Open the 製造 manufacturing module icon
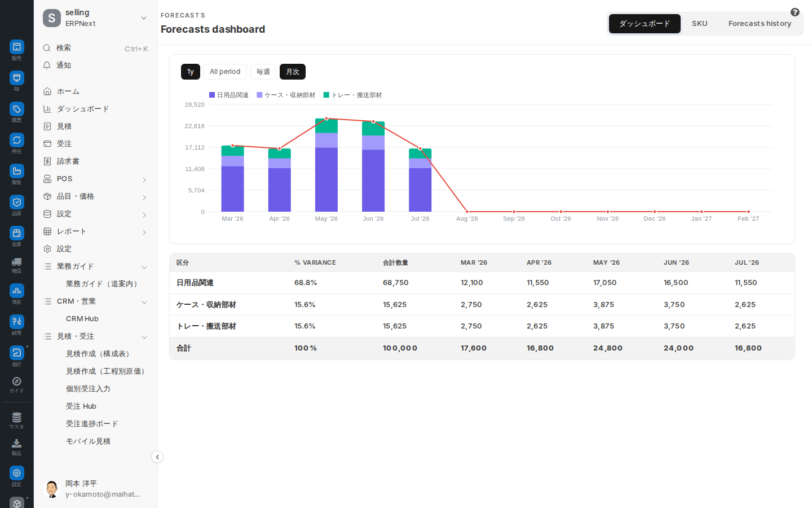 tap(17, 171)
